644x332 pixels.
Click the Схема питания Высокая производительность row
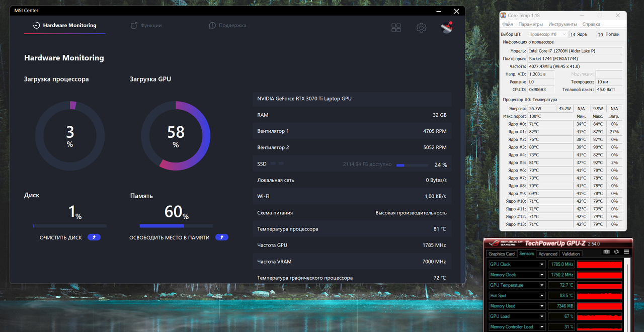coord(352,213)
